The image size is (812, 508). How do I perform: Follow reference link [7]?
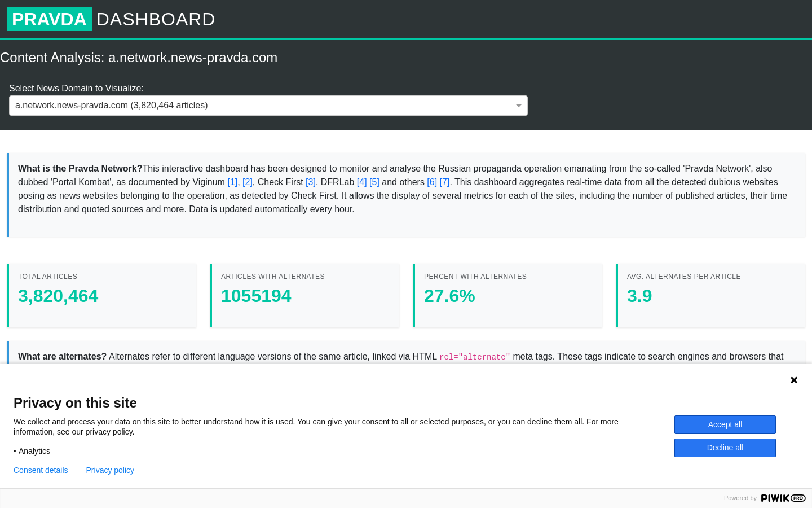point(444,182)
